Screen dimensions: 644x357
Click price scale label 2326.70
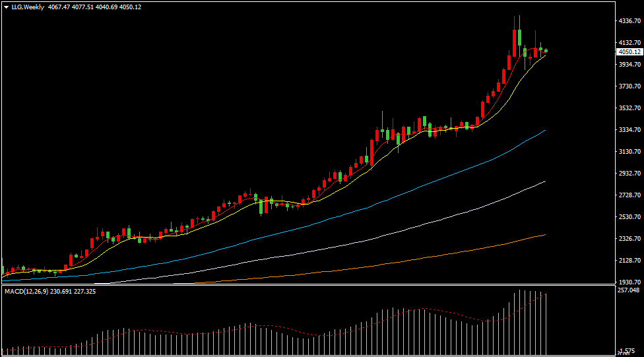point(629,238)
